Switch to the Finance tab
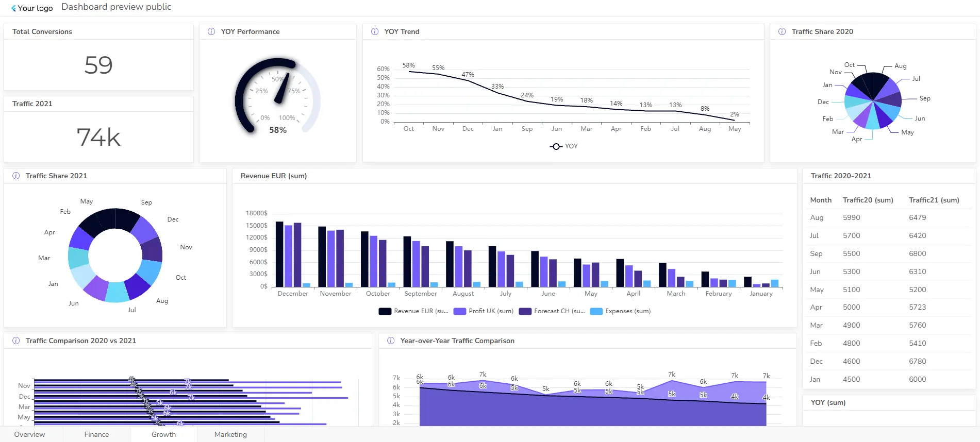 (96, 434)
